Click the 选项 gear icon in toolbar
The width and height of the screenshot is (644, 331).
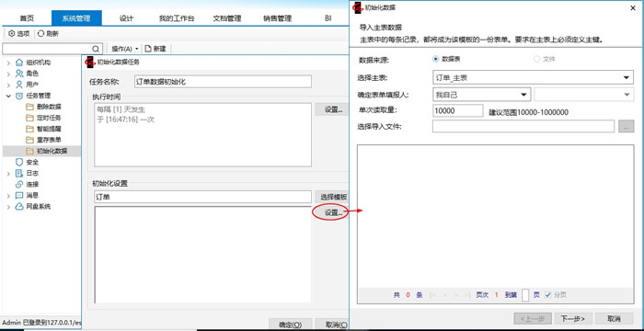11,34
